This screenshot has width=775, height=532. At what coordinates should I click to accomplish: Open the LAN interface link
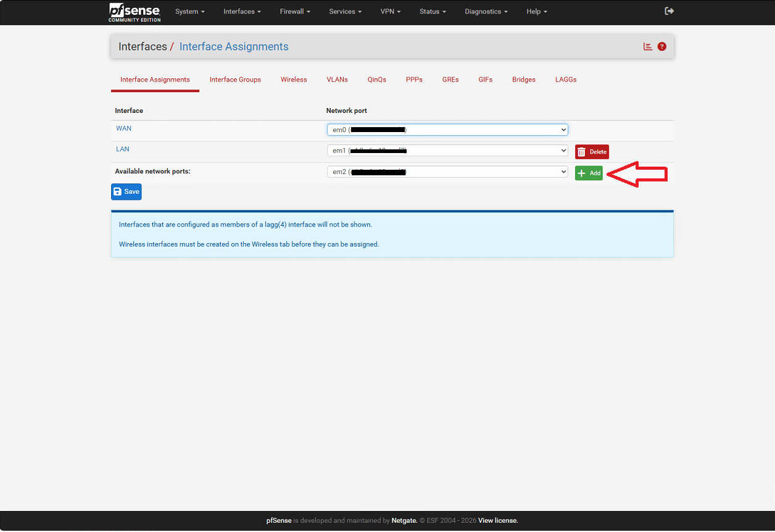coord(122,149)
